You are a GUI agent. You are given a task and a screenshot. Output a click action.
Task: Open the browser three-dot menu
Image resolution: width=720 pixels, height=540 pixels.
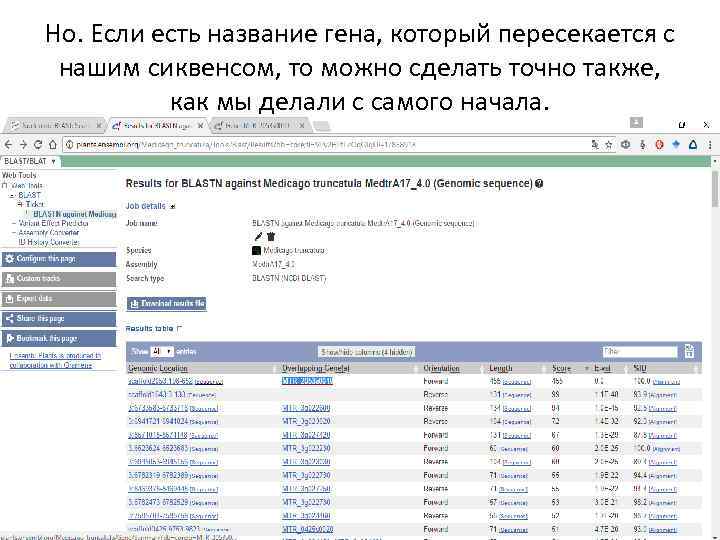coord(710,145)
